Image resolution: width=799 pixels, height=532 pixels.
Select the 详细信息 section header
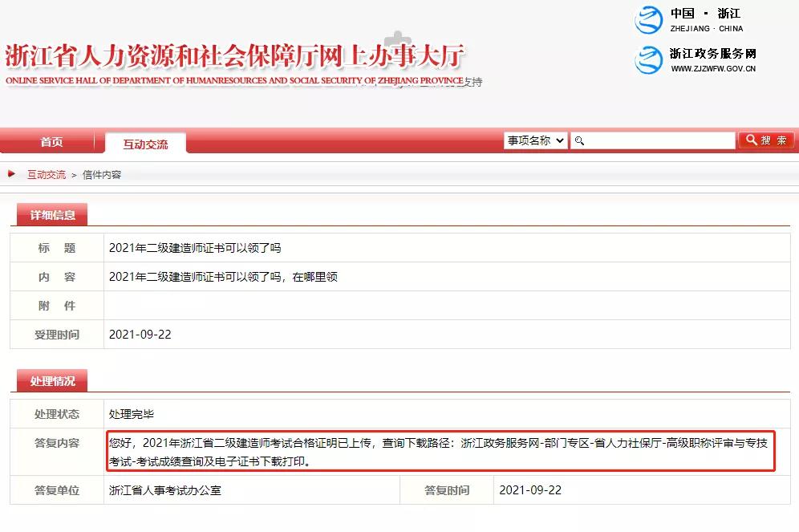[x=53, y=215]
